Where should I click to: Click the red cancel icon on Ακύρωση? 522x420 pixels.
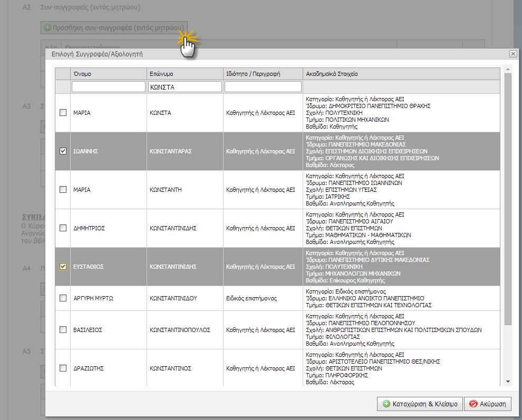click(x=473, y=404)
